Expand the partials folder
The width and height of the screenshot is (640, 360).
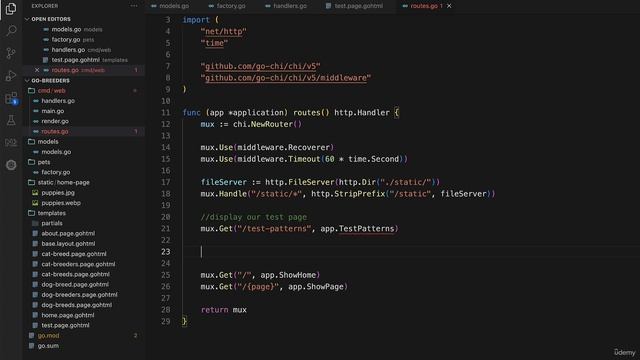coord(52,223)
